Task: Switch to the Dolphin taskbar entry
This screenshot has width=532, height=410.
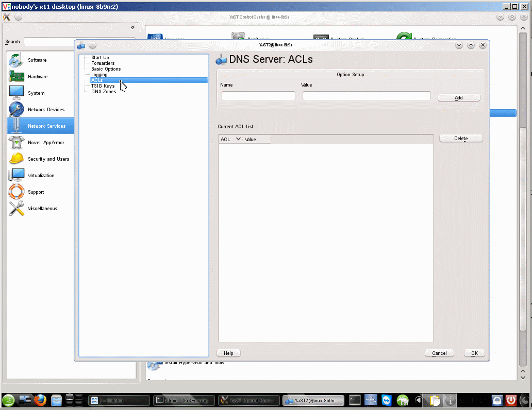Action: (119, 401)
